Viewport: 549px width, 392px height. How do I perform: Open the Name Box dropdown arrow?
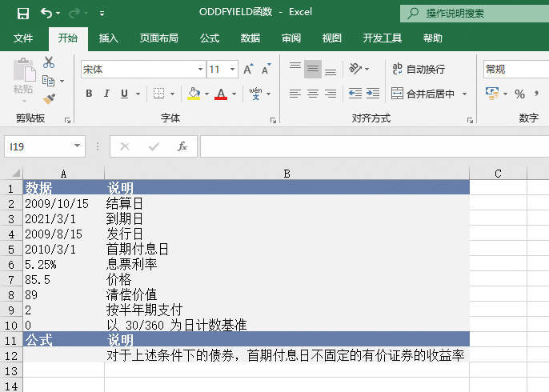pyautogui.click(x=78, y=146)
